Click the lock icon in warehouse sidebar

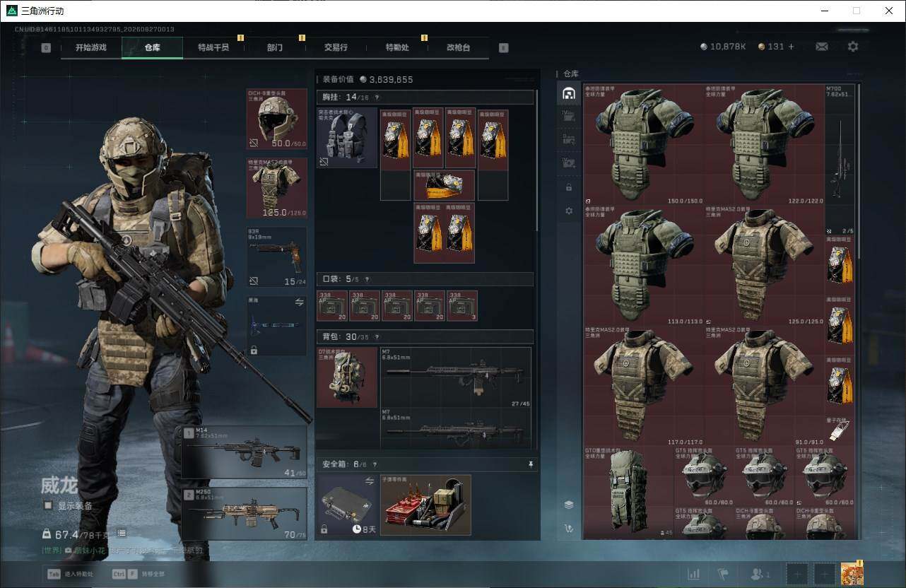[569, 187]
